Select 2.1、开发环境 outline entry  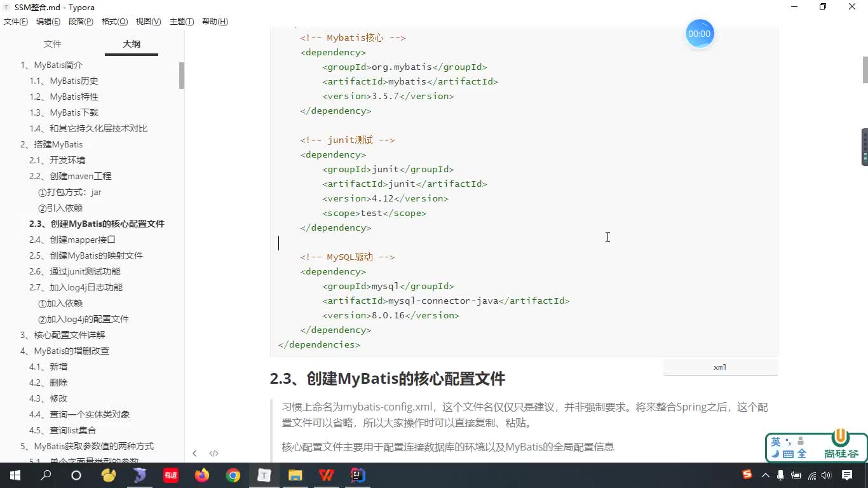pos(57,160)
